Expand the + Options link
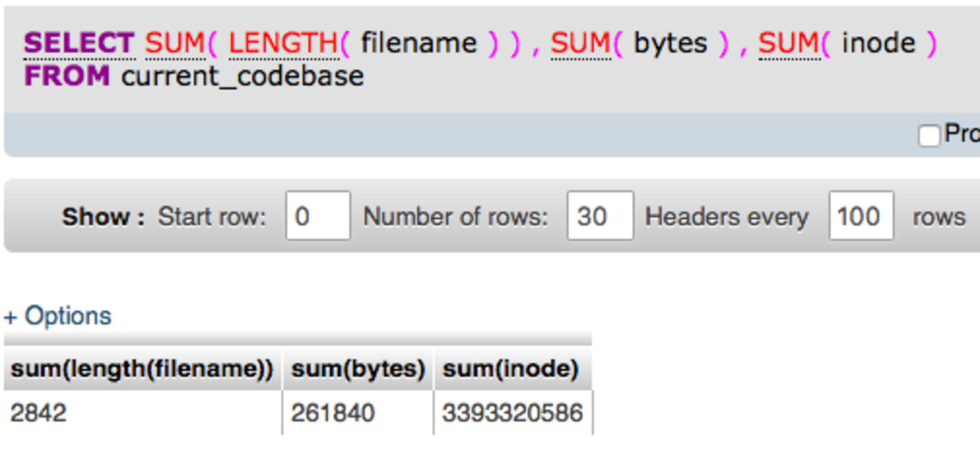Image resolution: width=980 pixels, height=468 pixels. 58,316
